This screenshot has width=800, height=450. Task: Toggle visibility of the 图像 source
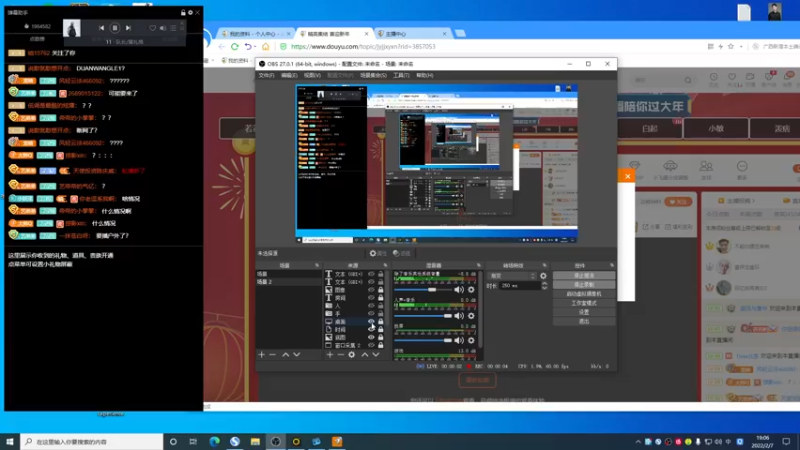[x=371, y=290]
